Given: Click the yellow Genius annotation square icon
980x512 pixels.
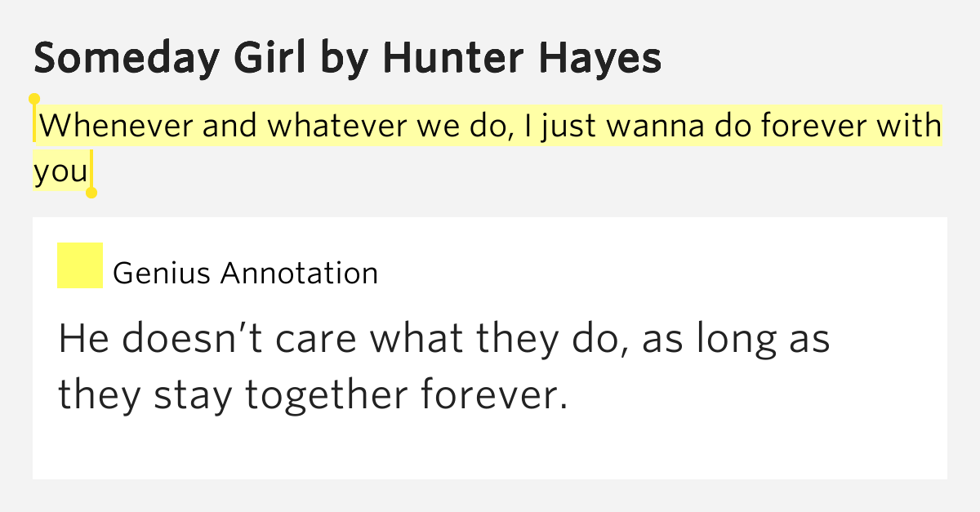Looking at the screenshot, I should (79, 265).
